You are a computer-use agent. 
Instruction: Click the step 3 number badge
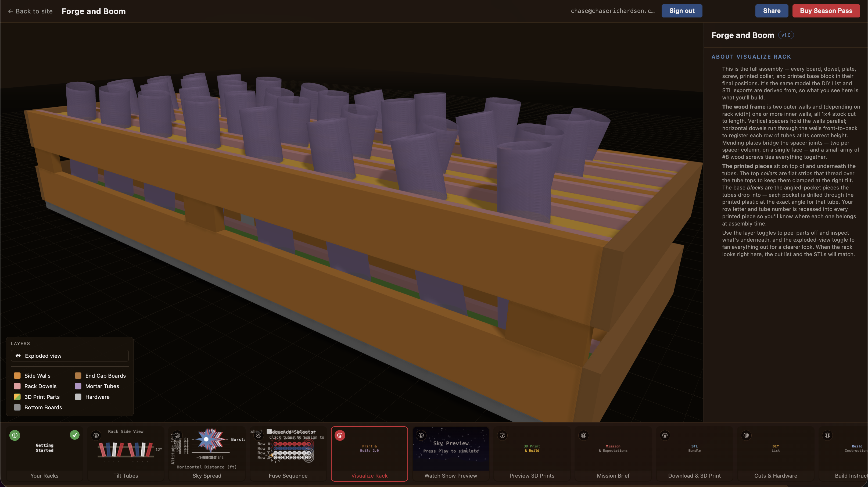177,435
